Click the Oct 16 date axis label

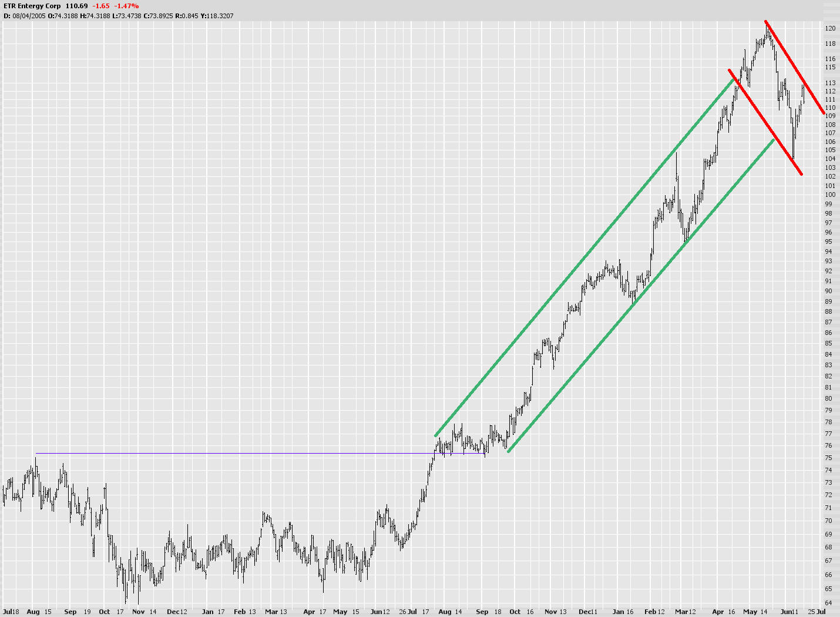pyautogui.click(x=521, y=612)
